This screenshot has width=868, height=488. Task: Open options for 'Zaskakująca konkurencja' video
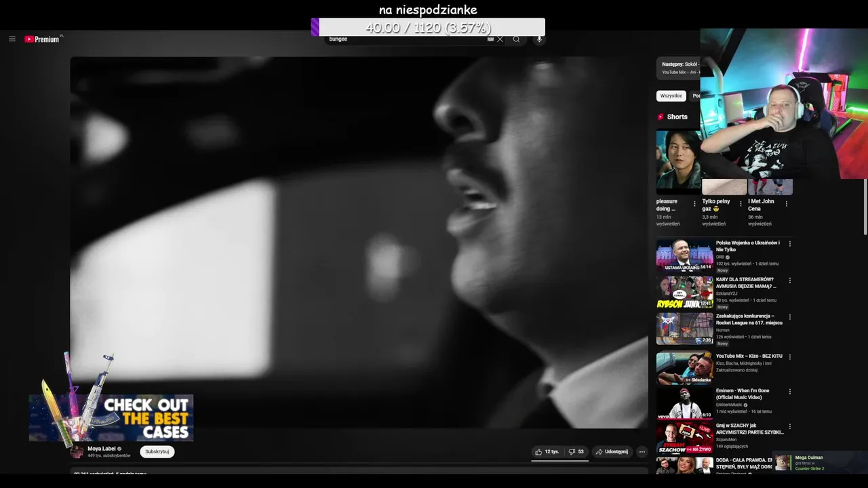789,317
